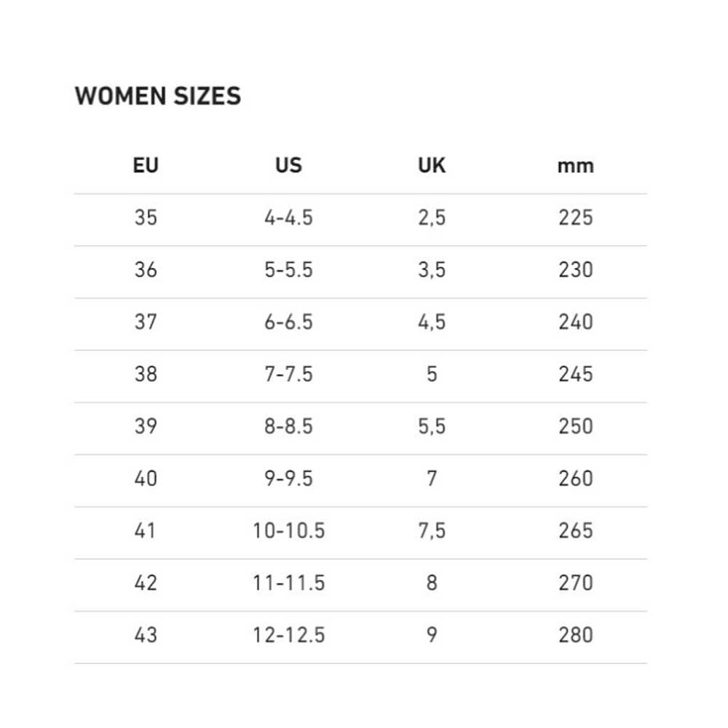728x728 pixels.
Task: Click the 280 mm cell
Action: coord(576,635)
